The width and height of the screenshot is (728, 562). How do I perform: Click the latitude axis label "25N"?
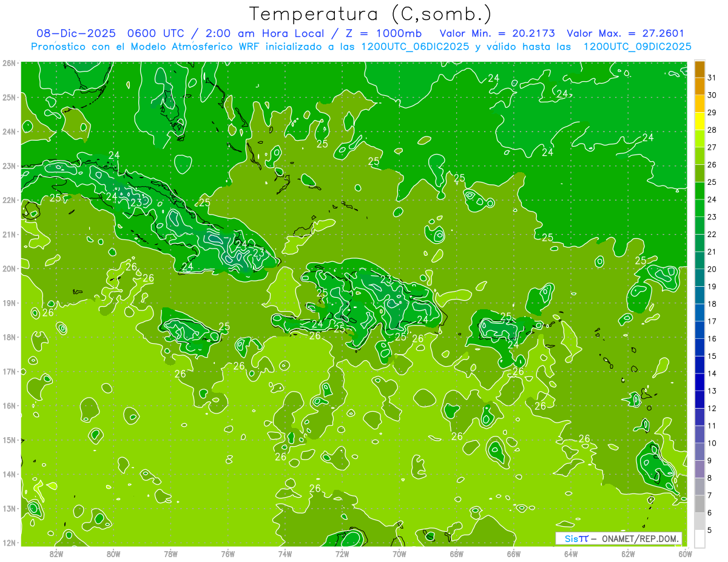pos(9,97)
